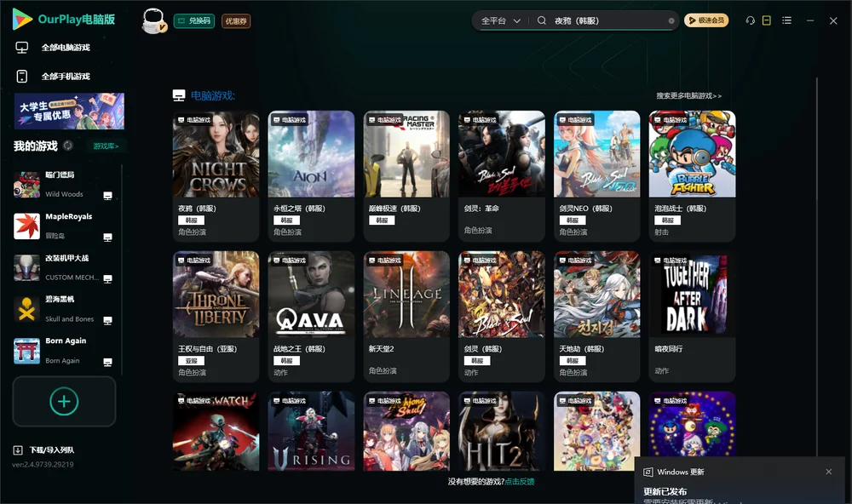This screenshot has height=504, width=852.
Task: Open the Mahjong Soul game card
Action: click(406, 432)
